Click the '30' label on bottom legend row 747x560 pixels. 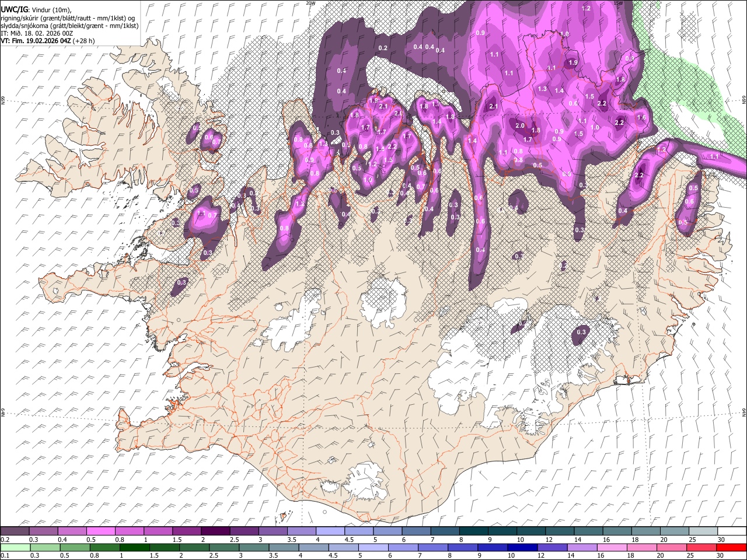719,555
